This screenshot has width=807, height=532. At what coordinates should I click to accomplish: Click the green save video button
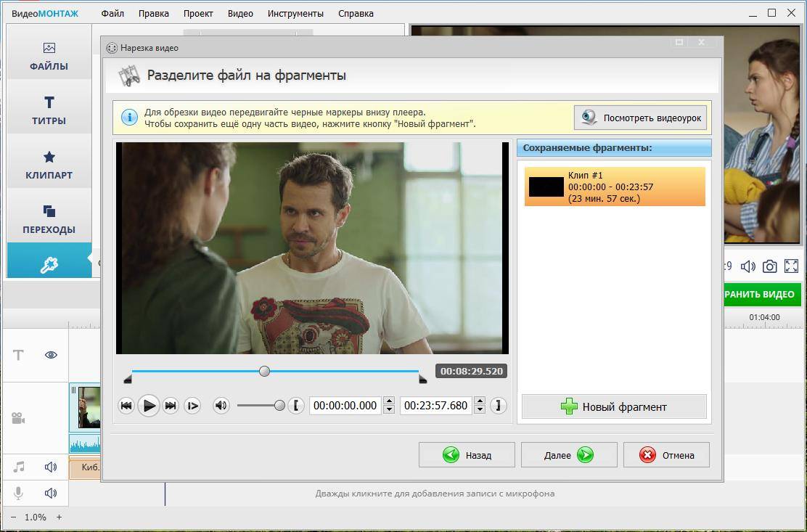tap(762, 294)
